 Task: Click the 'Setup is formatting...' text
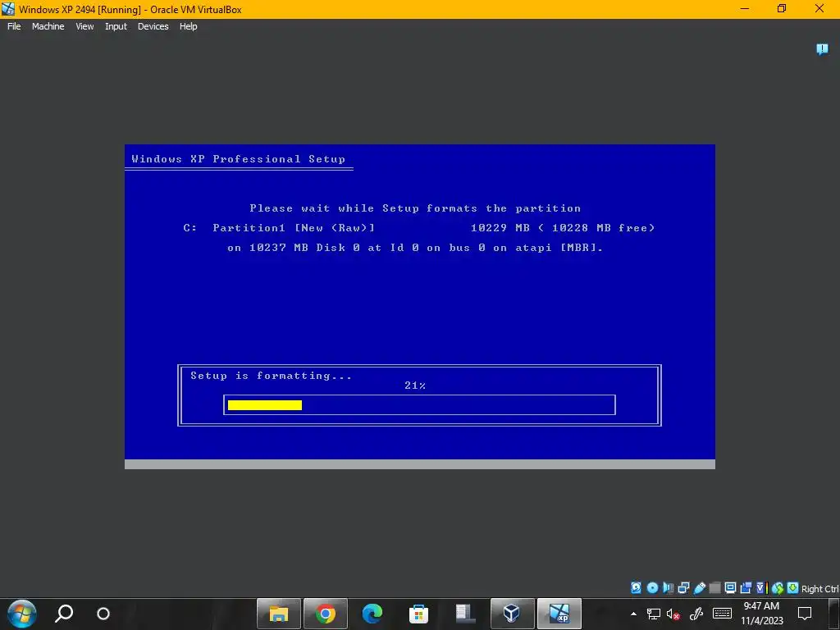pyautogui.click(x=271, y=376)
